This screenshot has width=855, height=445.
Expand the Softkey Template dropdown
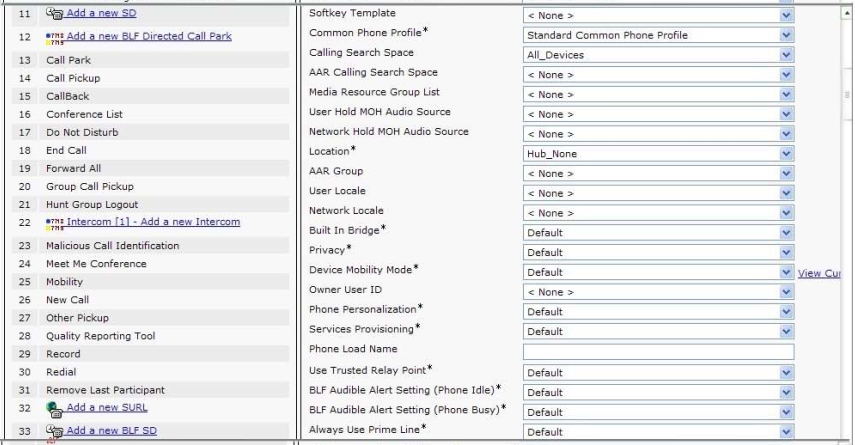[657, 16]
